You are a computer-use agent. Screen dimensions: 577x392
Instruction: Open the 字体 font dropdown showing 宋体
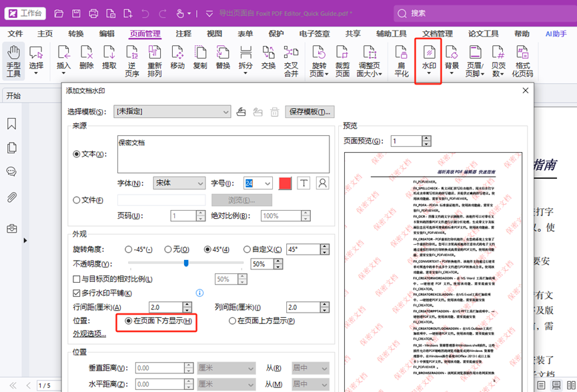coord(179,183)
